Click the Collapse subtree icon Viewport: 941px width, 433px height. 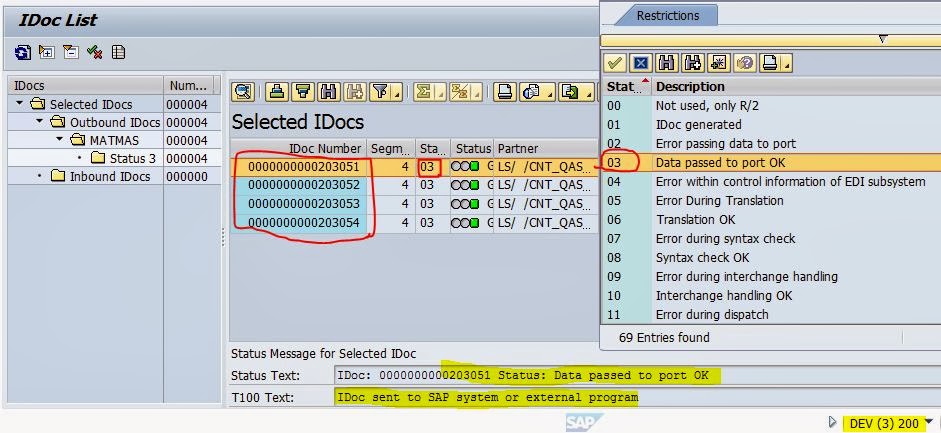70,52
